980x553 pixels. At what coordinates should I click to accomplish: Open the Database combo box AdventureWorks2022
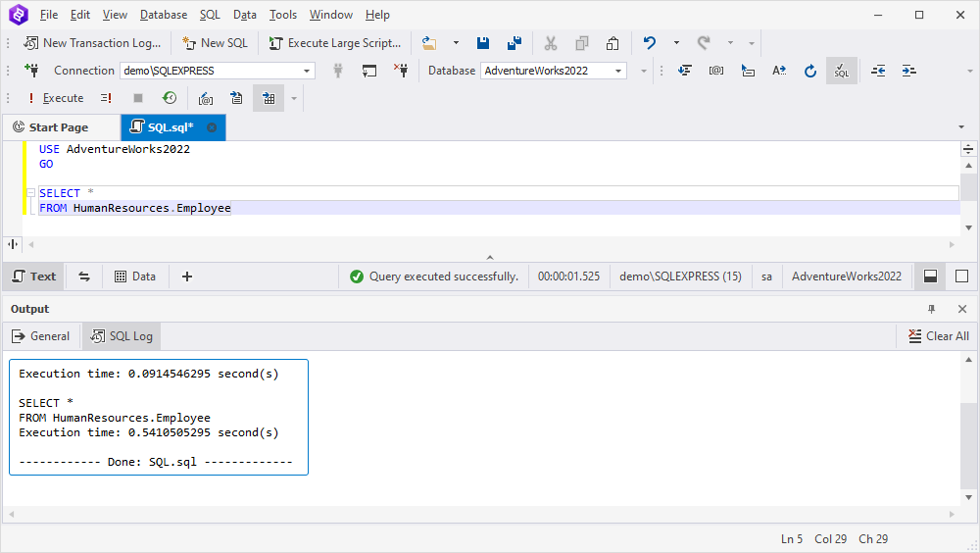point(553,71)
